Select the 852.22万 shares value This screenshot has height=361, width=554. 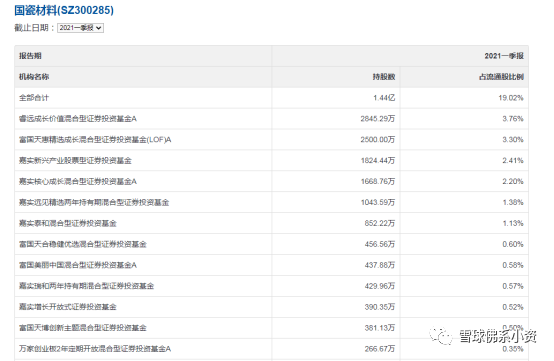pyautogui.click(x=380, y=223)
